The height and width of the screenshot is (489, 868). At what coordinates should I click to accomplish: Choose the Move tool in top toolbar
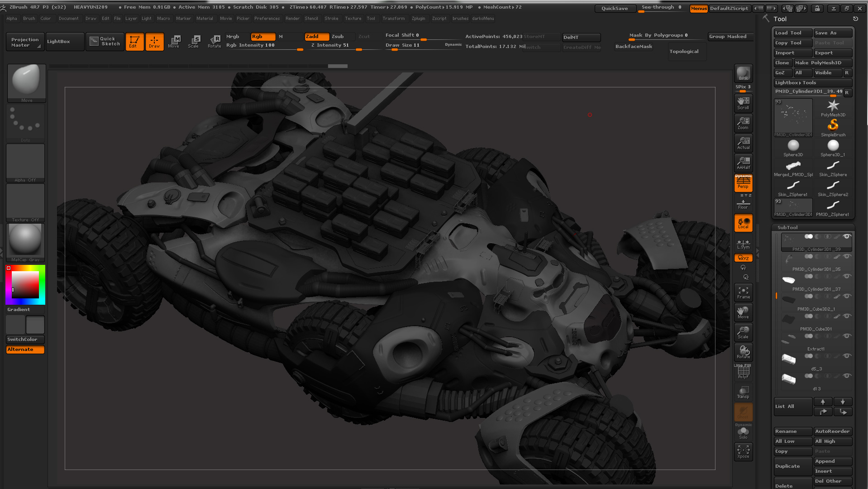(x=174, y=42)
